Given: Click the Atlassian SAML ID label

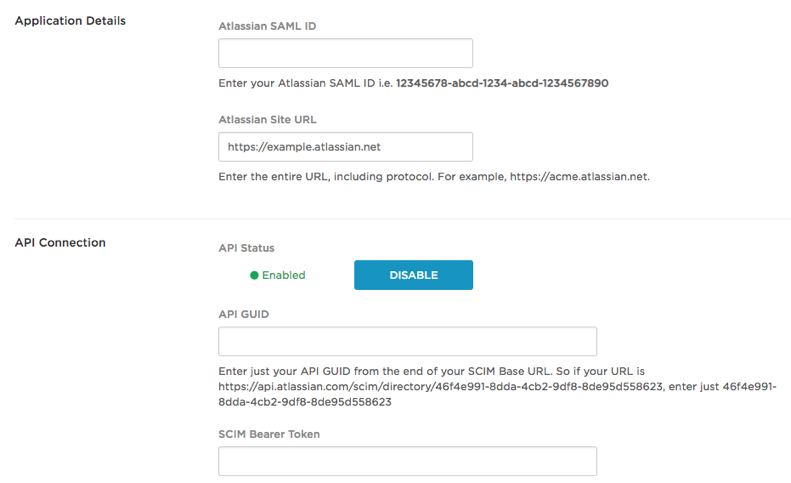Looking at the screenshot, I should [x=267, y=26].
